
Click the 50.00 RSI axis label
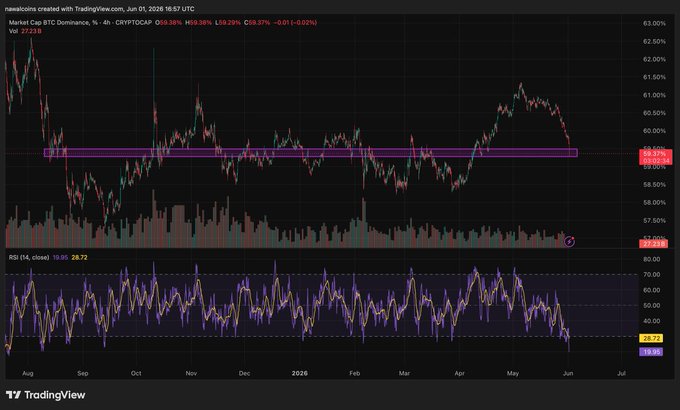(652, 306)
